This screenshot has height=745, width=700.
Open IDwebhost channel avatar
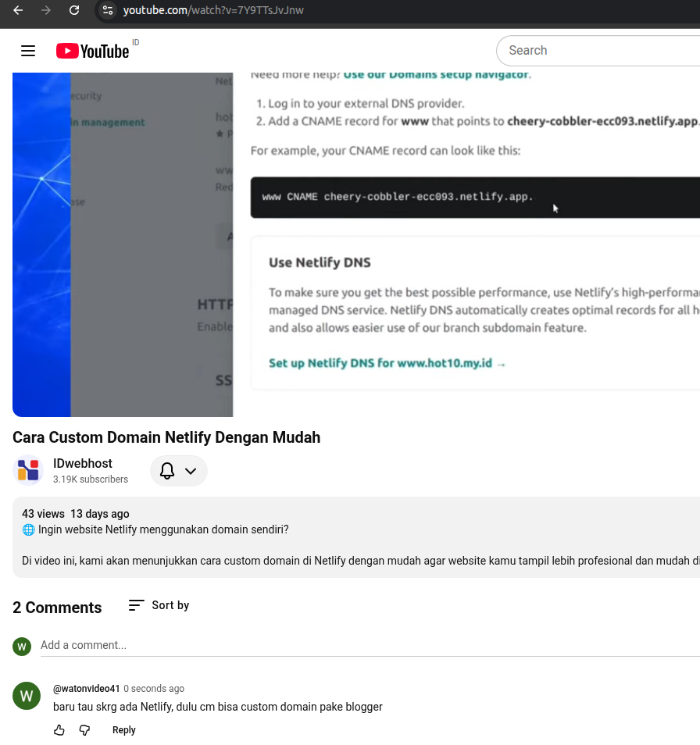pos(28,470)
